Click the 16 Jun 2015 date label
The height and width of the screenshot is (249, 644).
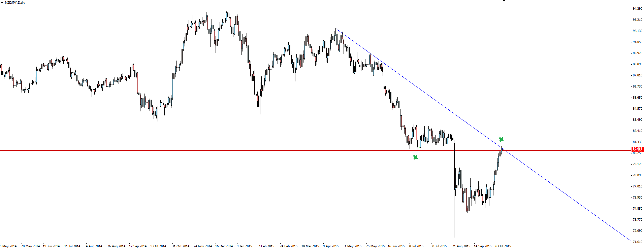click(396, 246)
